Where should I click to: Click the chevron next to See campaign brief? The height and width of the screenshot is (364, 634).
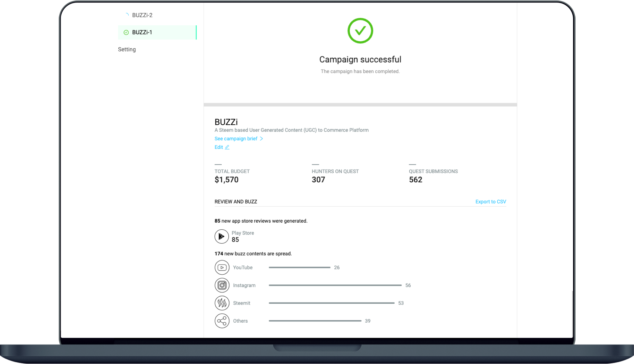261,138
